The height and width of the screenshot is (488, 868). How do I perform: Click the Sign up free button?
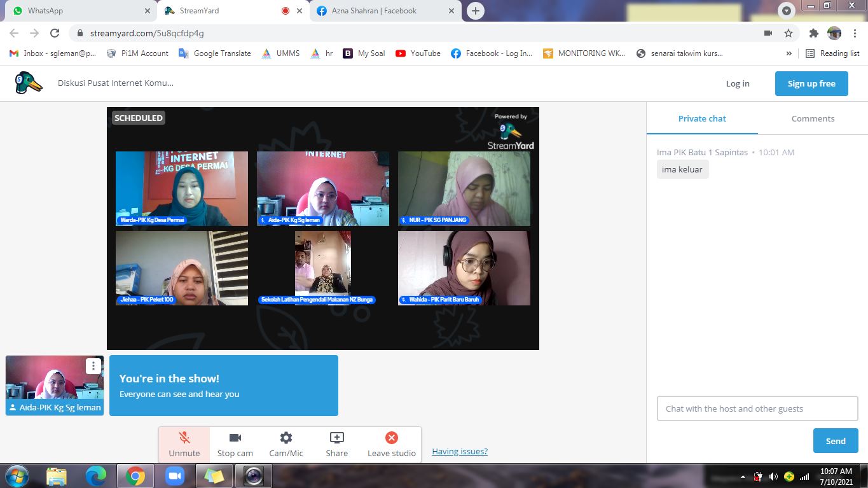pyautogui.click(x=811, y=83)
